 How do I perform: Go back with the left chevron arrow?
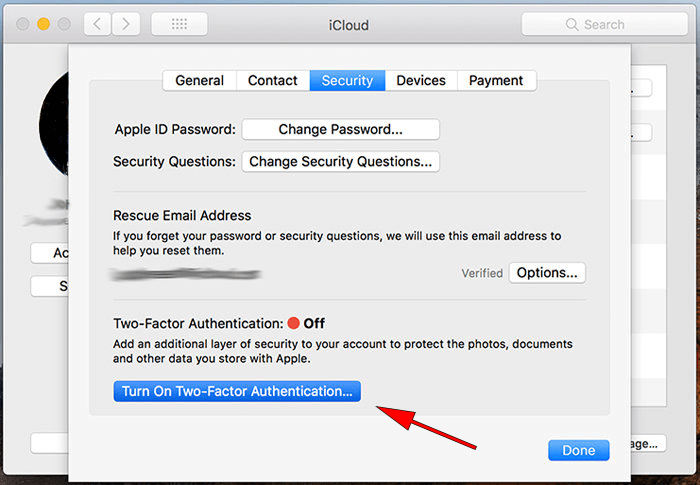click(98, 24)
